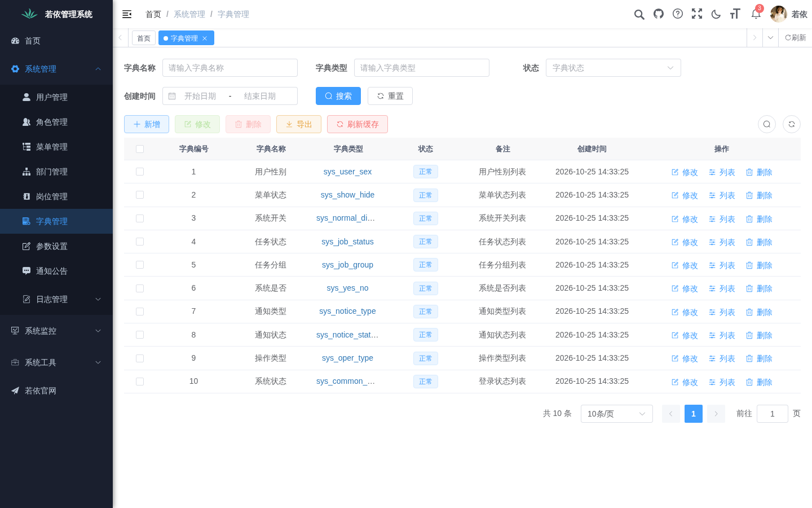Open the sys_user_sex dictionary type link
This screenshot has width=812, height=508.
point(347,172)
